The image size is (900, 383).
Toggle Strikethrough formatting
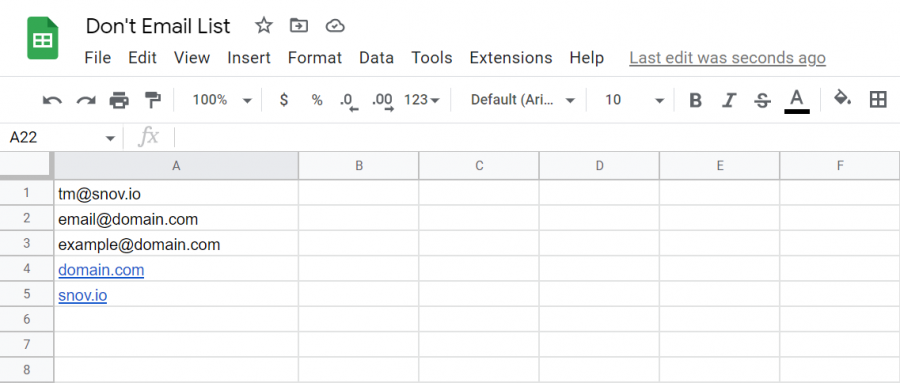(762, 100)
